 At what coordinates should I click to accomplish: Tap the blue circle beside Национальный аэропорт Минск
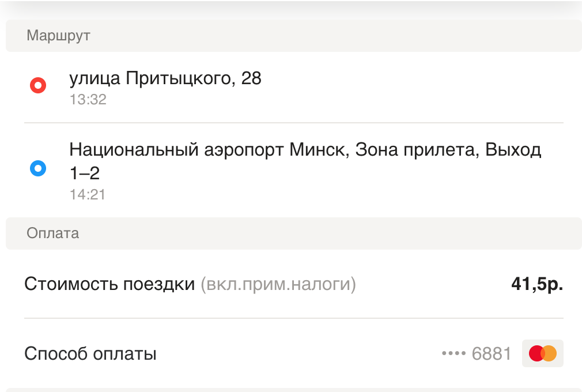pyautogui.click(x=38, y=168)
